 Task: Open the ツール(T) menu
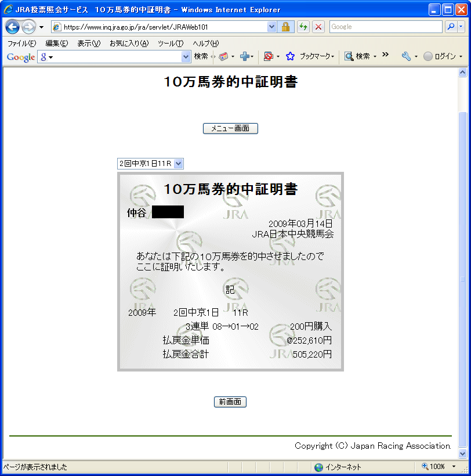click(x=171, y=44)
